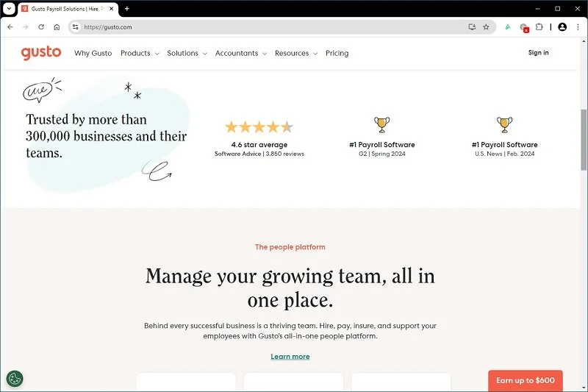Screen dimensions: 588x392
Task: Open the browser home page icon
Action: (x=57, y=27)
